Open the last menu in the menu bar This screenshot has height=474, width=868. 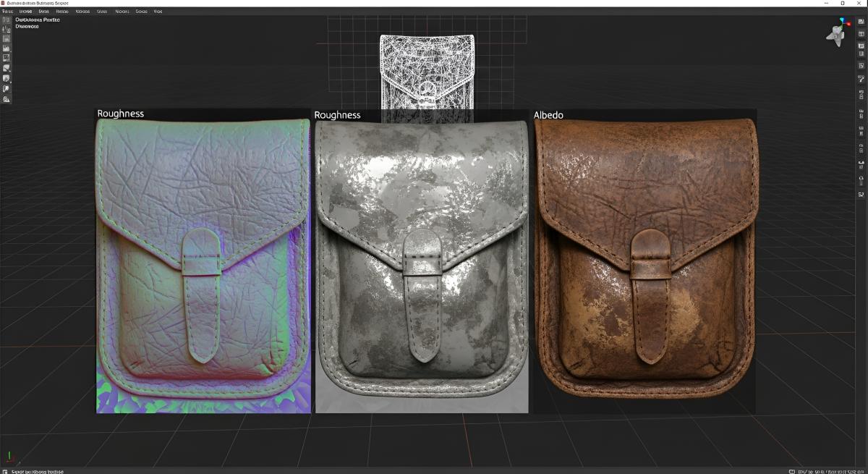click(x=158, y=12)
